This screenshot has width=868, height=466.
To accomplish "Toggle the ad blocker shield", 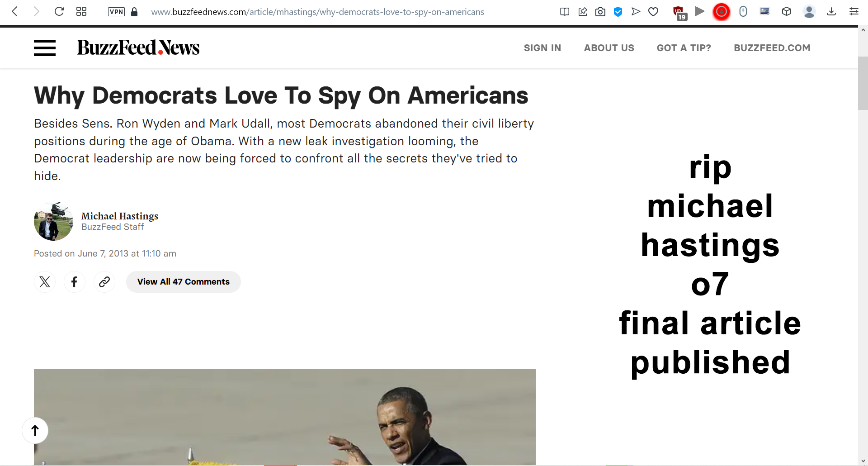I will pos(618,12).
